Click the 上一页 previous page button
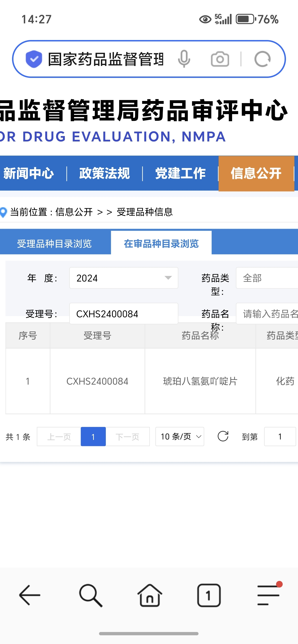The width and height of the screenshot is (298, 644). (x=59, y=436)
